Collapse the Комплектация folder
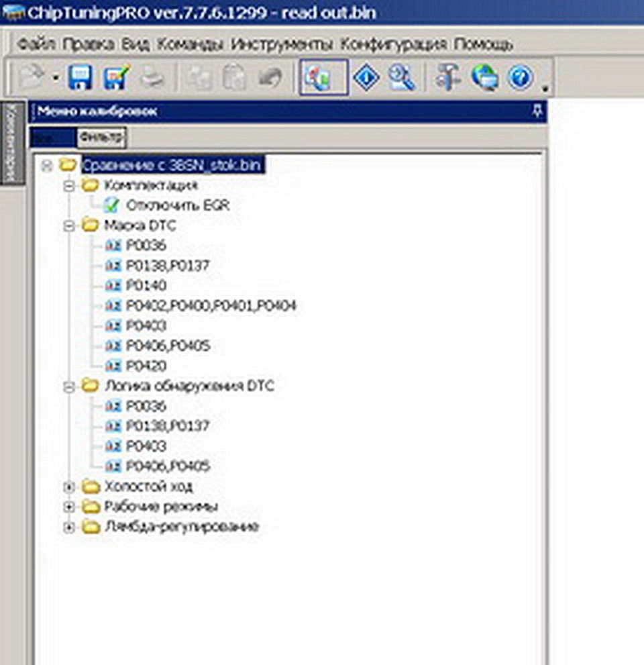This screenshot has width=644, height=665. pyautogui.click(x=68, y=186)
